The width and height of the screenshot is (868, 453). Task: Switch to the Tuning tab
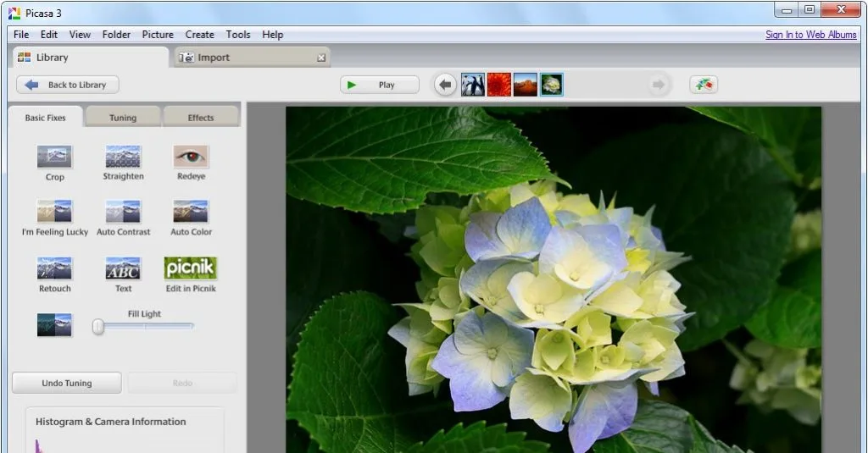click(x=123, y=118)
